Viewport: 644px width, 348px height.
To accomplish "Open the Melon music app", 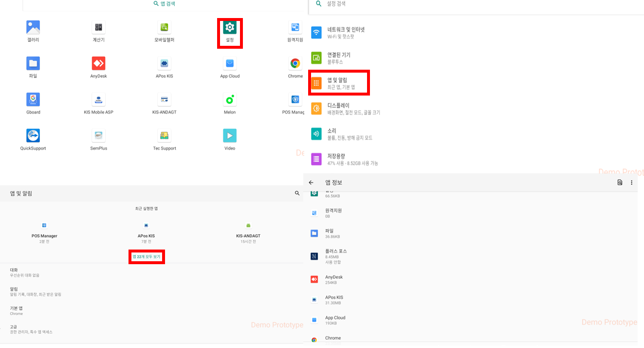I will pyautogui.click(x=230, y=100).
